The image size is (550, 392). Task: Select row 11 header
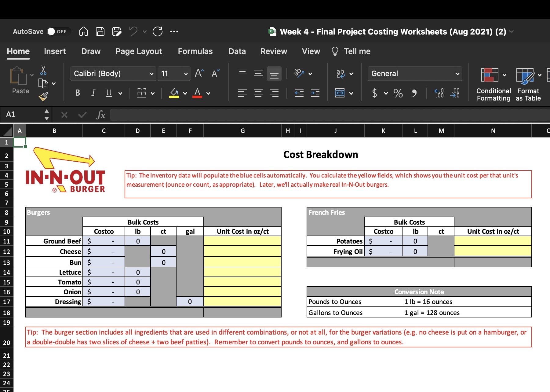point(6,241)
